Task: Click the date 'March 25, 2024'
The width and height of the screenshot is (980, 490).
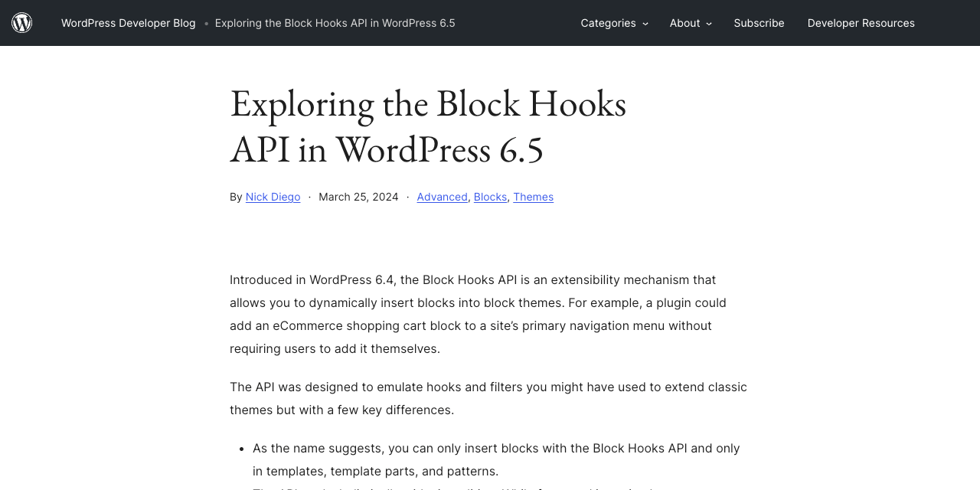Action: 358,197
